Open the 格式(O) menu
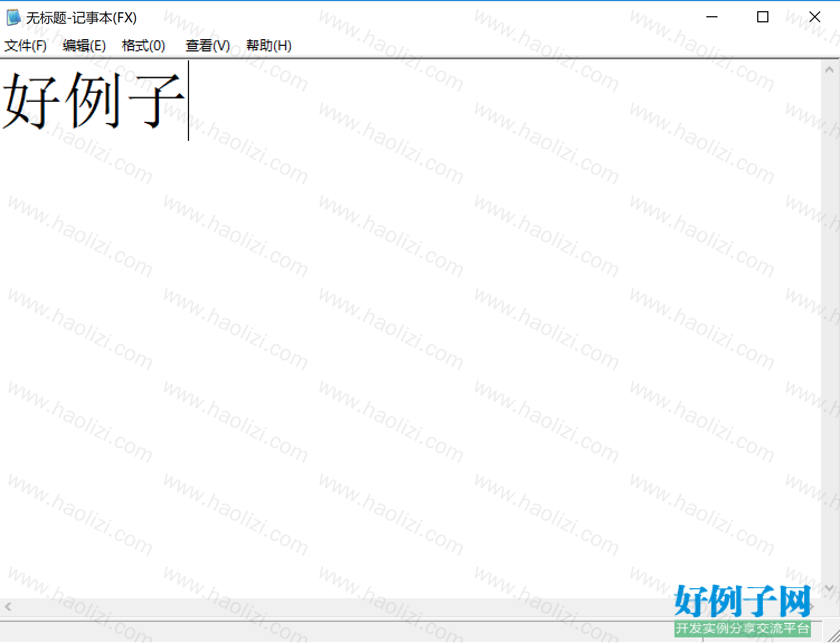This screenshot has width=840, height=643. 143,46
